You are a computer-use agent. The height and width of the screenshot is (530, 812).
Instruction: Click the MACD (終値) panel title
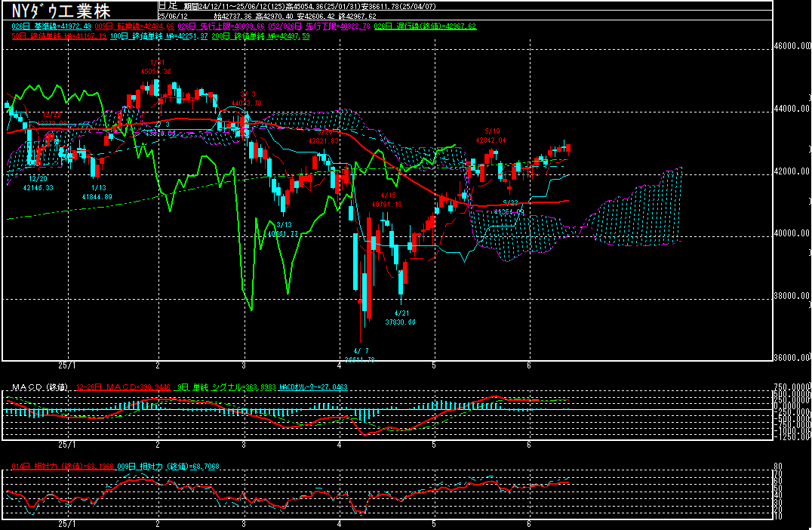click(x=39, y=387)
